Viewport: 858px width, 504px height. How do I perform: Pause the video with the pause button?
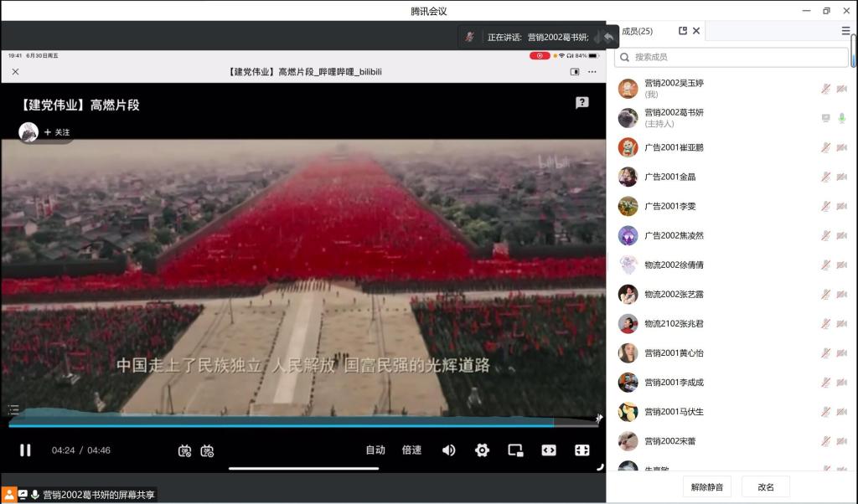(25, 450)
